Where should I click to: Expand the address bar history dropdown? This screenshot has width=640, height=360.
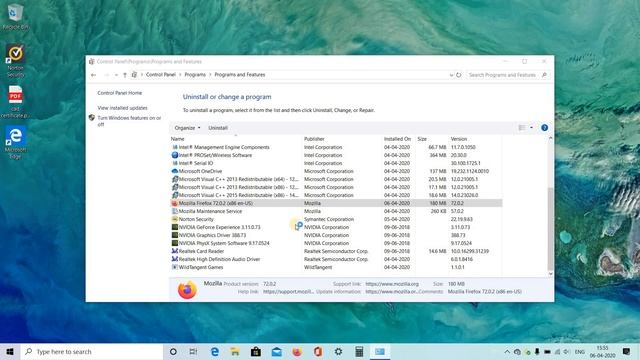click(451, 75)
